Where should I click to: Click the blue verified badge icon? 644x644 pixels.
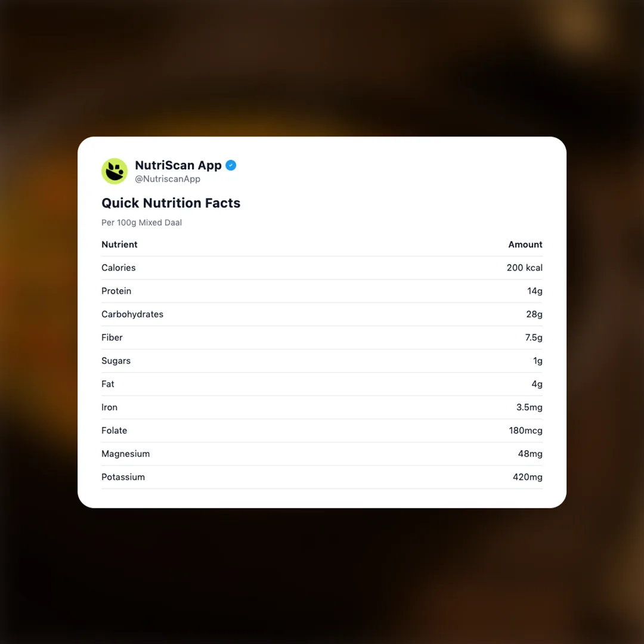[231, 165]
